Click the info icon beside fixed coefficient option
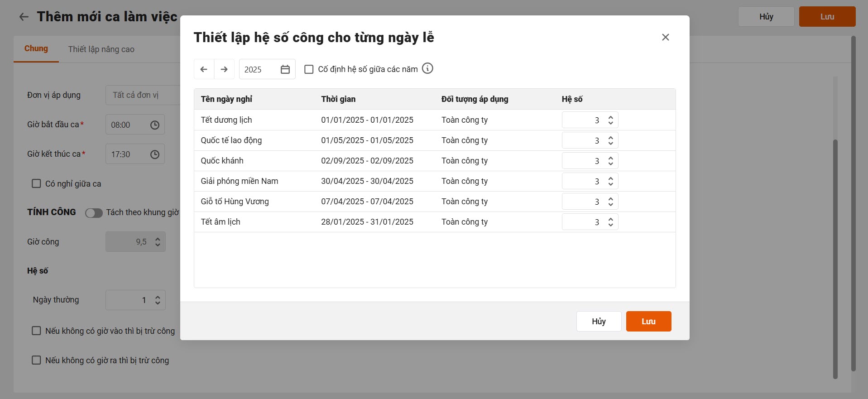Viewport: 868px width, 399px height. click(427, 68)
